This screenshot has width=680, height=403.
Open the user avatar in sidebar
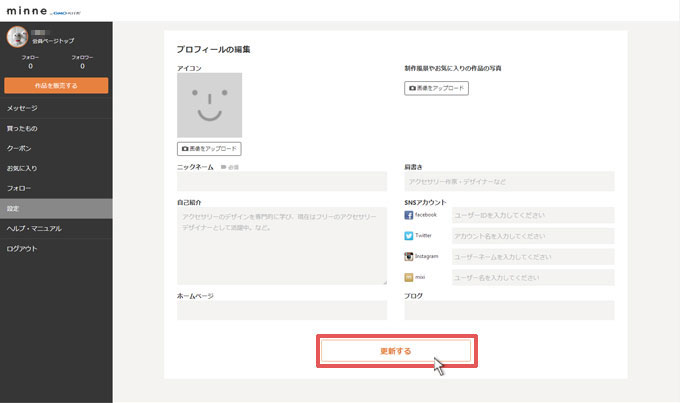coord(17,37)
